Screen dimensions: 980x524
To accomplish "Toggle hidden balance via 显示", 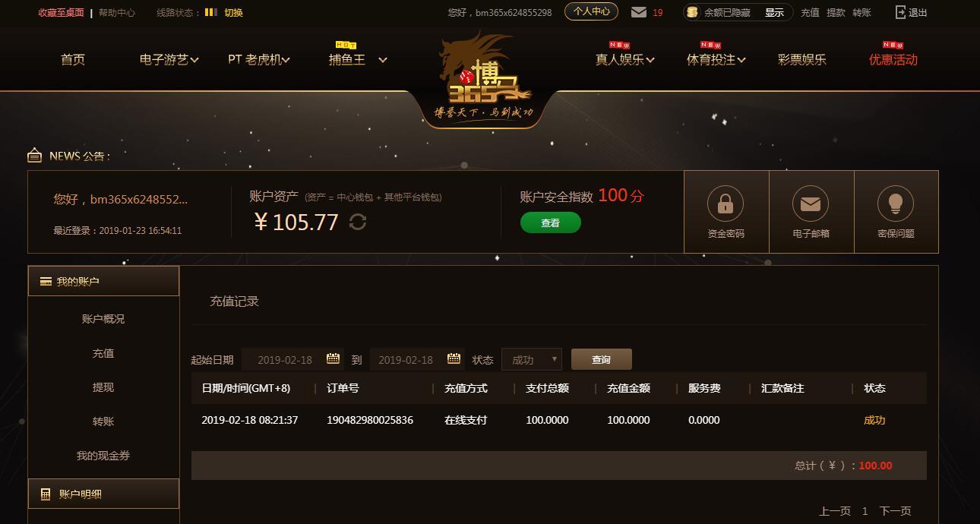I will (774, 12).
